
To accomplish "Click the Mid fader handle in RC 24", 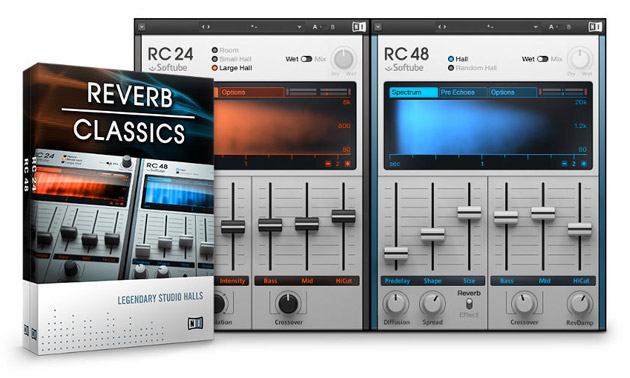I will click(307, 224).
